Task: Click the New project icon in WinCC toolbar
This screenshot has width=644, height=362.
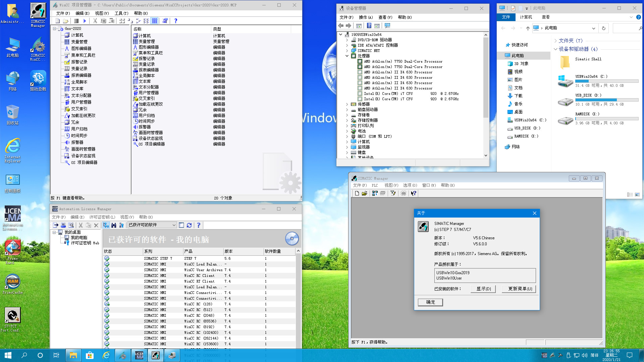Action: (x=58, y=21)
